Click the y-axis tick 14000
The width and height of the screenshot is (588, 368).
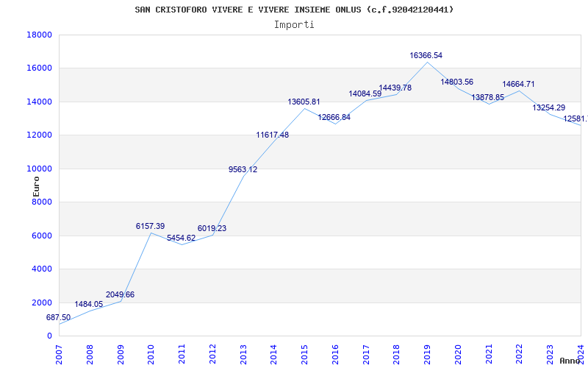click(40, 102)
